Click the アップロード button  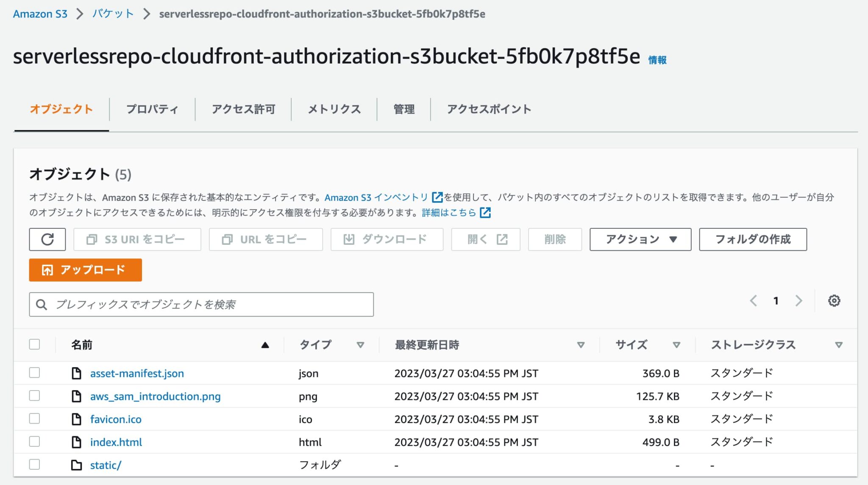pos(85,269)
